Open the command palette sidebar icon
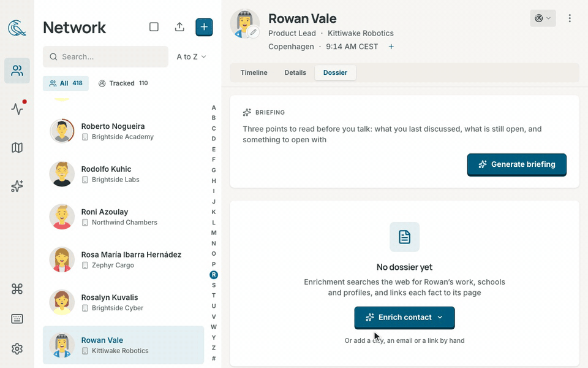 (17, 289)
